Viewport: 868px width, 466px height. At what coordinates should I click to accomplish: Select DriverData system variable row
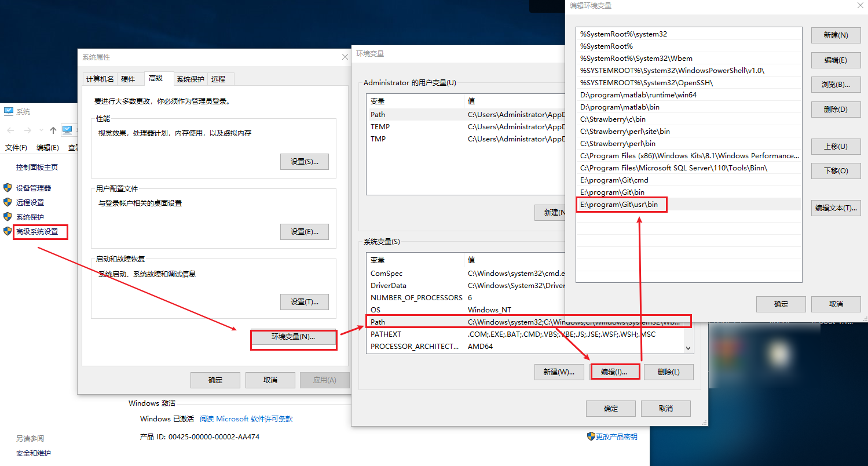coord(466,285)
